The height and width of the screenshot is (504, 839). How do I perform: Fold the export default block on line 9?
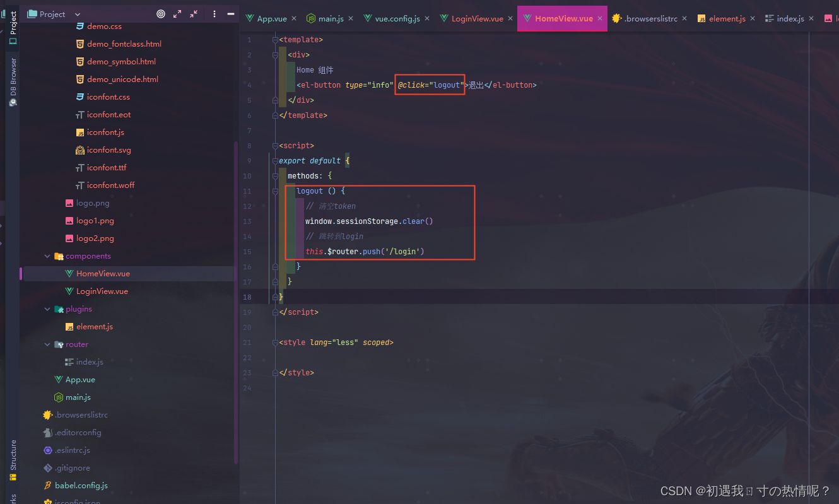pos(274,161)
